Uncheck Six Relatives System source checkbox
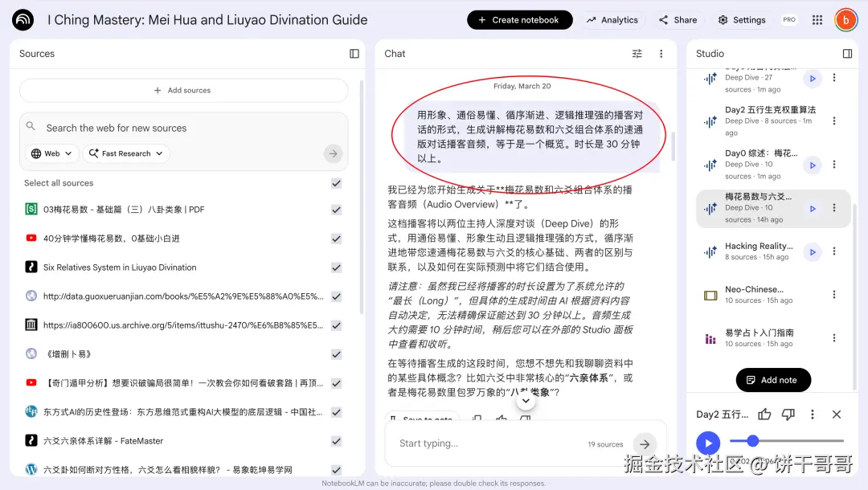The image size is (868, 490). [336, 267]
